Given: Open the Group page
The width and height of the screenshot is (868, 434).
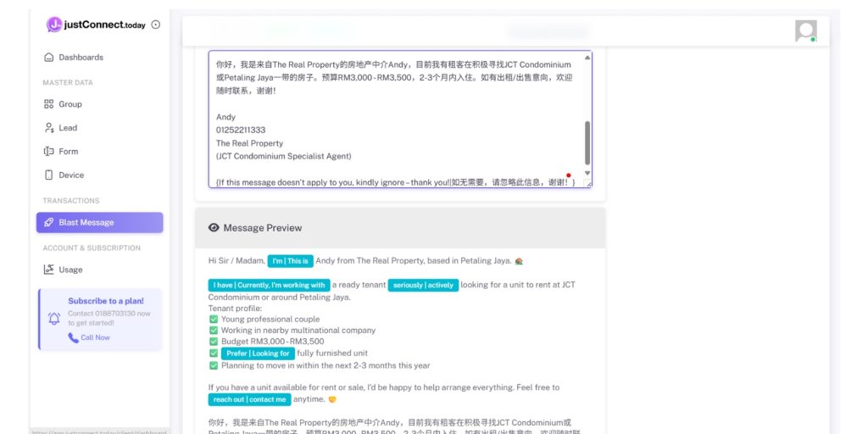Looking at the screenshot, I should click(70, 104).
